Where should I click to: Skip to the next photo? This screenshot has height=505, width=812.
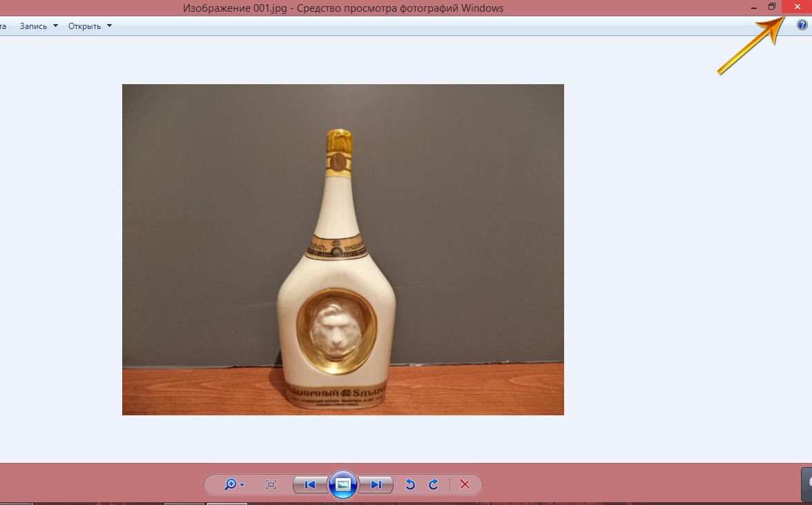376,485
